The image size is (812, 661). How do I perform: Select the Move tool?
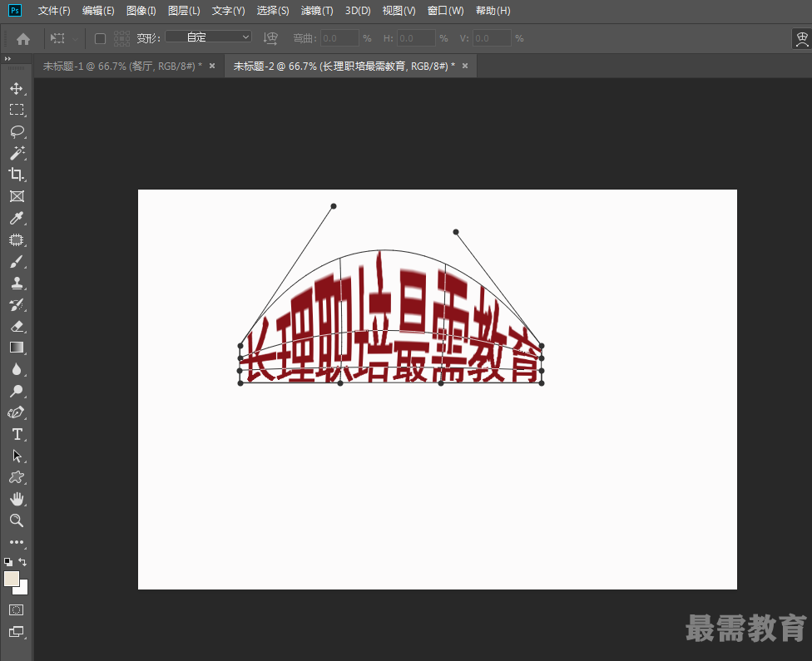pyautogui.click(x=17, y=88)
